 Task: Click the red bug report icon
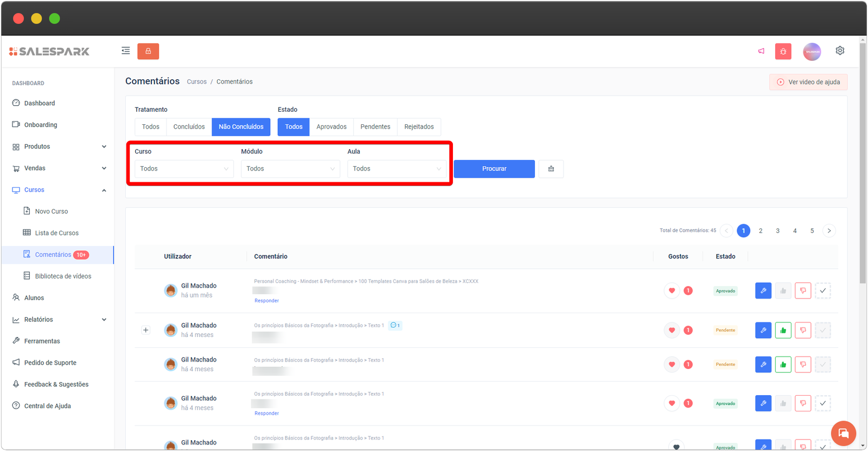(783, 52)
